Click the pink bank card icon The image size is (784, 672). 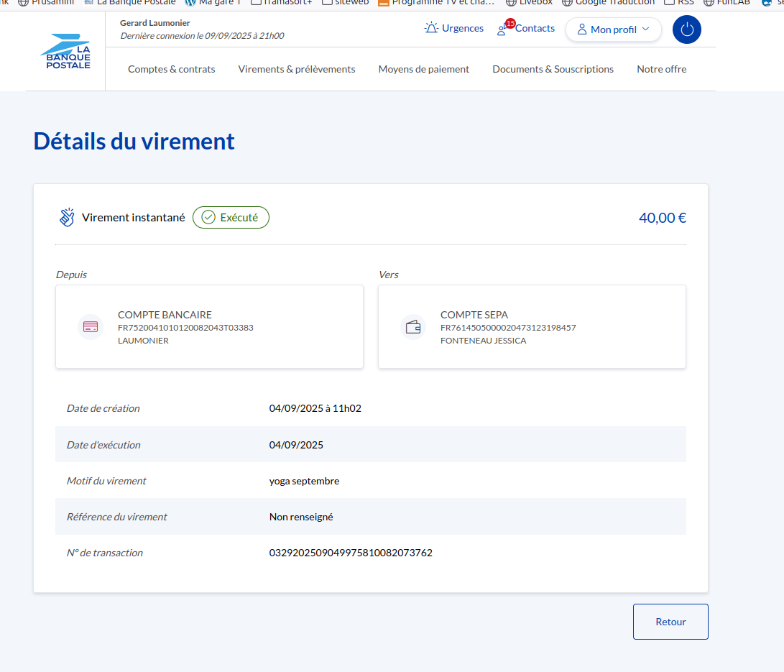(x=91, y=327)
